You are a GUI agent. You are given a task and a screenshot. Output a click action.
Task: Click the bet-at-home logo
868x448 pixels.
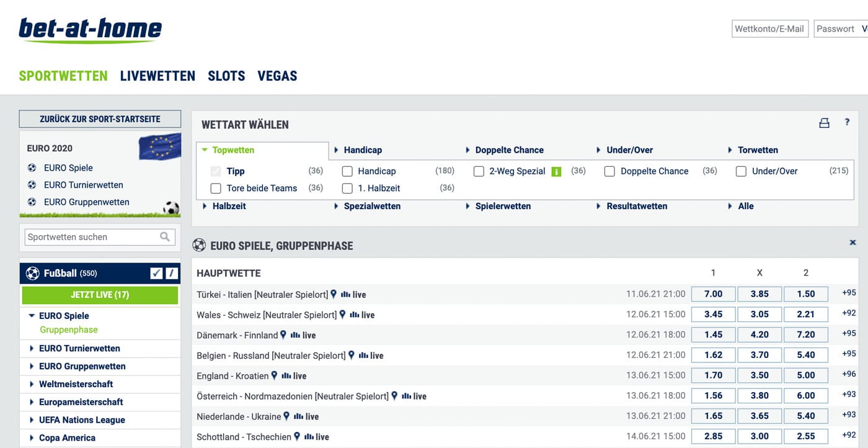click(91, 30)
